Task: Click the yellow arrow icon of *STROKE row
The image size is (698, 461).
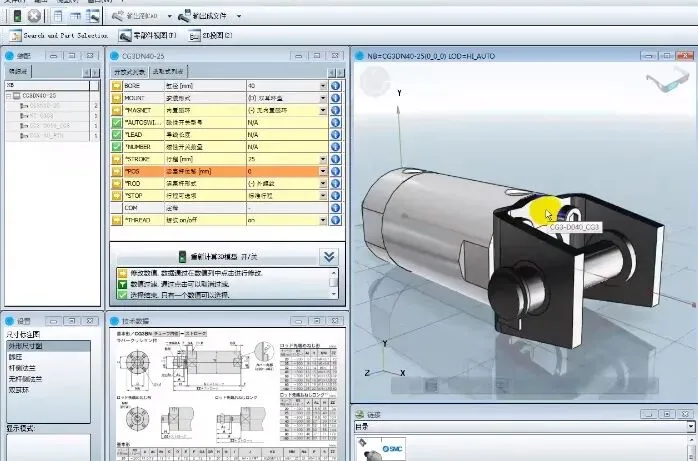Action: (117, 159)
